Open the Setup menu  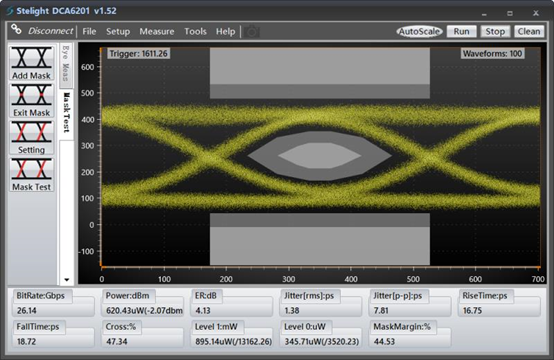tap(118, 31)
